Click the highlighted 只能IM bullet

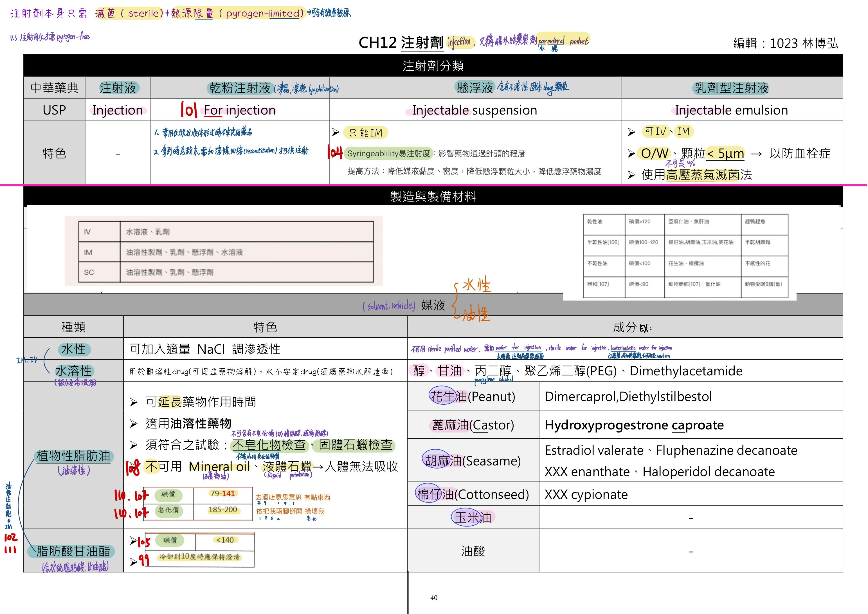[x=365, y=133]
